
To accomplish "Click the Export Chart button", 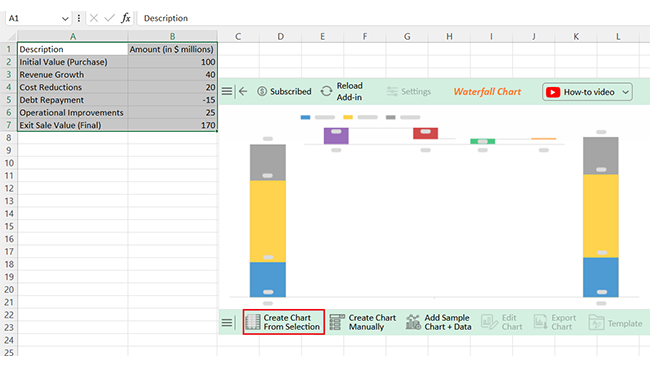I will tap(555, 322).
